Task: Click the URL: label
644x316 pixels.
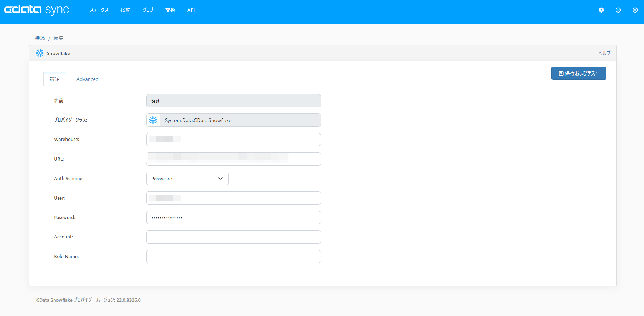Action: (x=59, y=159)
